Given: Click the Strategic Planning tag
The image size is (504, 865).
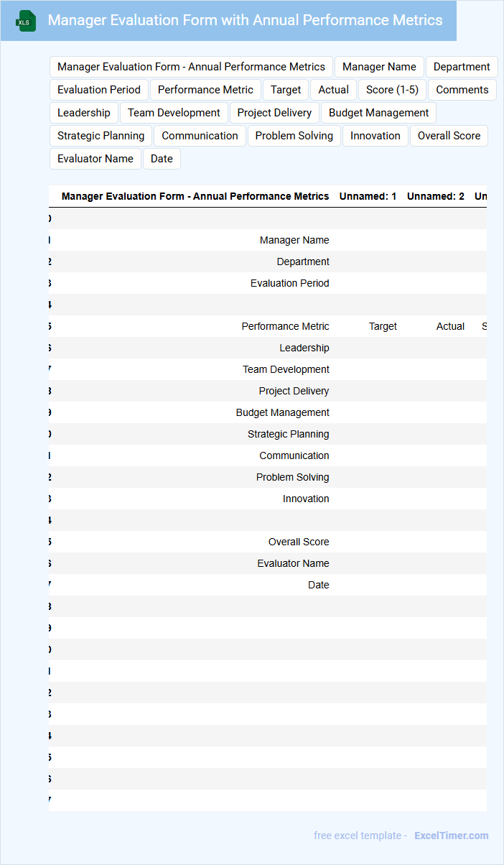Looking at the screenshot, I should [x=101, y=136].
